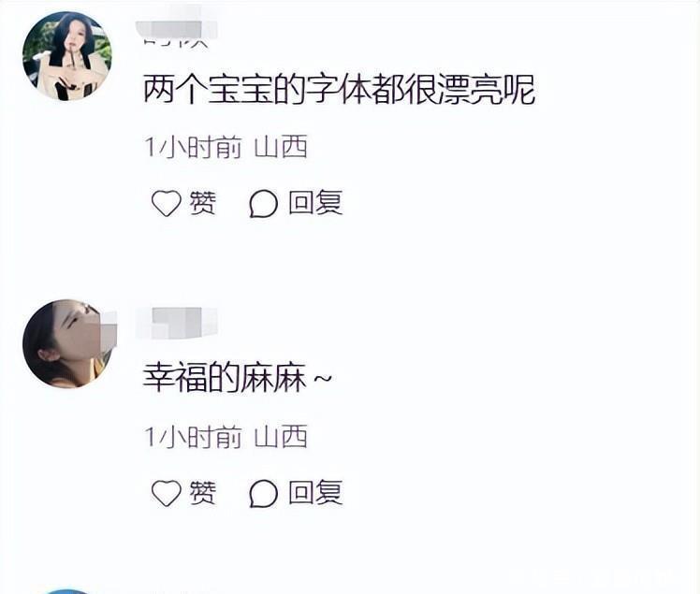Screen dimensions: 700x594
Task: Click 回复 text under the 两个宝宝的字体 comment
Action: tap(315, 203)
